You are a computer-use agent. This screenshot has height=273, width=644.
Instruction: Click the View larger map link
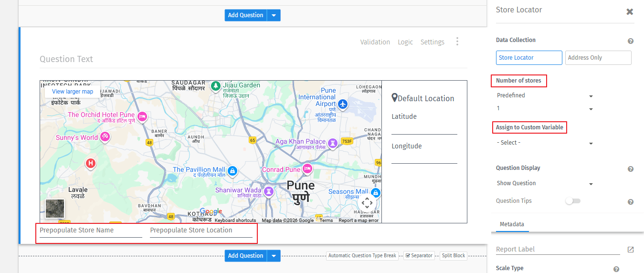[x=73, y=92]
